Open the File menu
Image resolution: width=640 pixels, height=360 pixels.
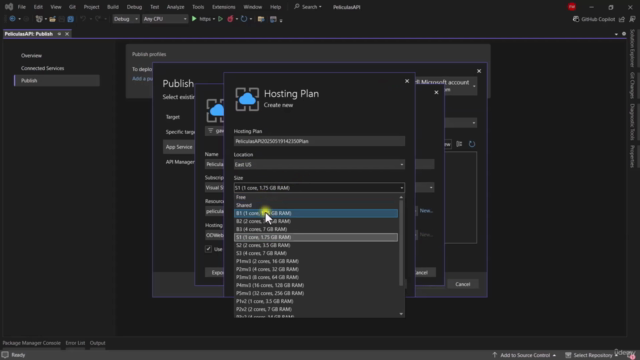pos(22,7)
